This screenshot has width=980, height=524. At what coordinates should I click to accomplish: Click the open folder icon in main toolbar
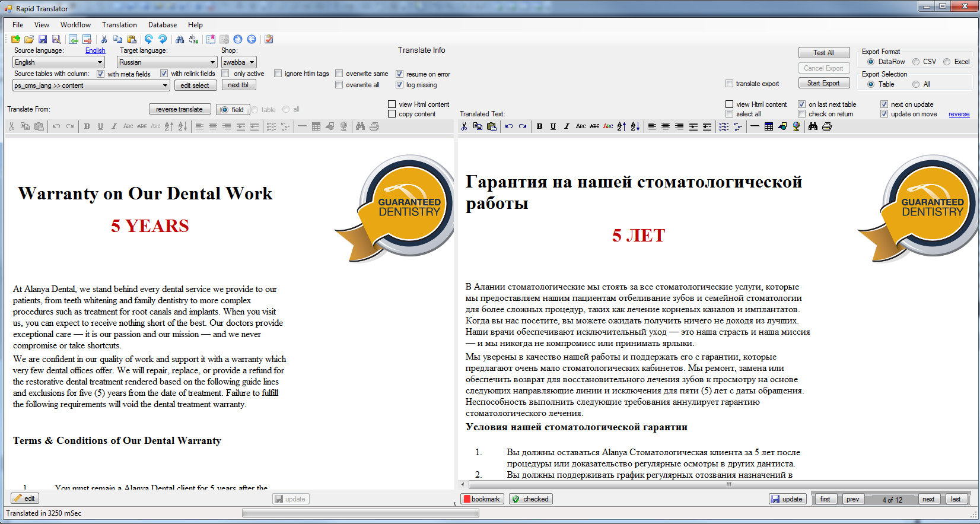[28, 39]
